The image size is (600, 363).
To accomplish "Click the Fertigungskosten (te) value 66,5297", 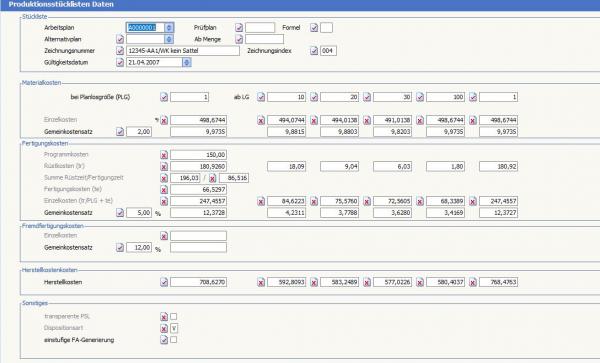I will click(x=199, y=189).
